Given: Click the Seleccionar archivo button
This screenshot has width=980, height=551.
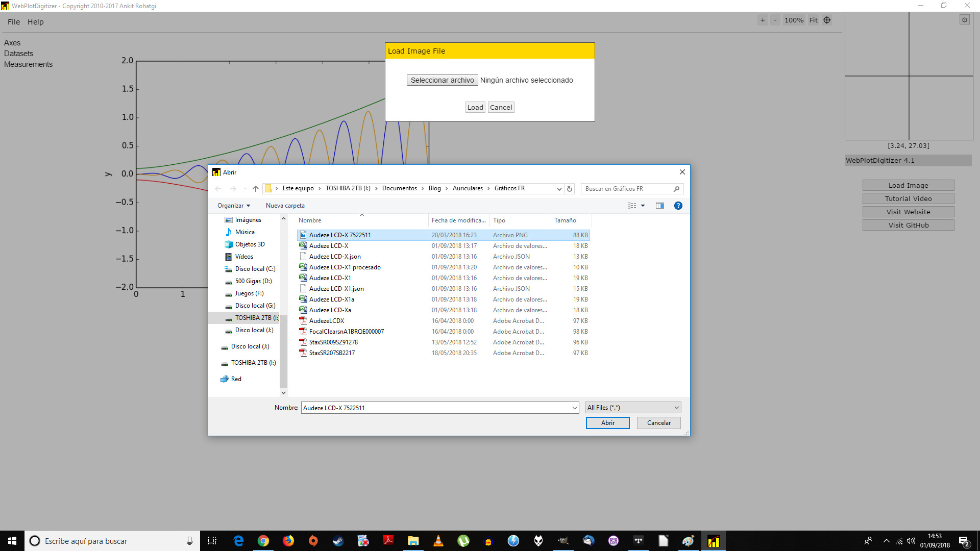Looking at the screenshot, I should click(x=442, y=80).
